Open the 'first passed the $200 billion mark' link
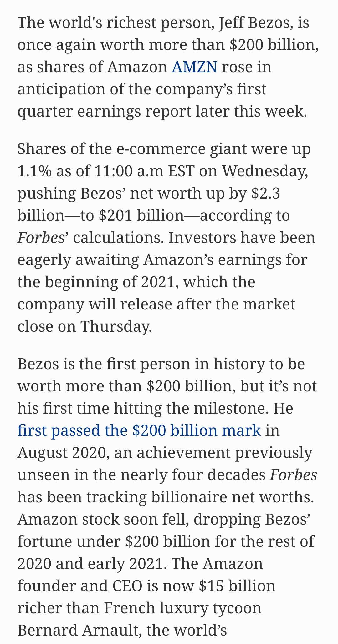The width and height of the screenshot is (338, 644). (139, 430)
